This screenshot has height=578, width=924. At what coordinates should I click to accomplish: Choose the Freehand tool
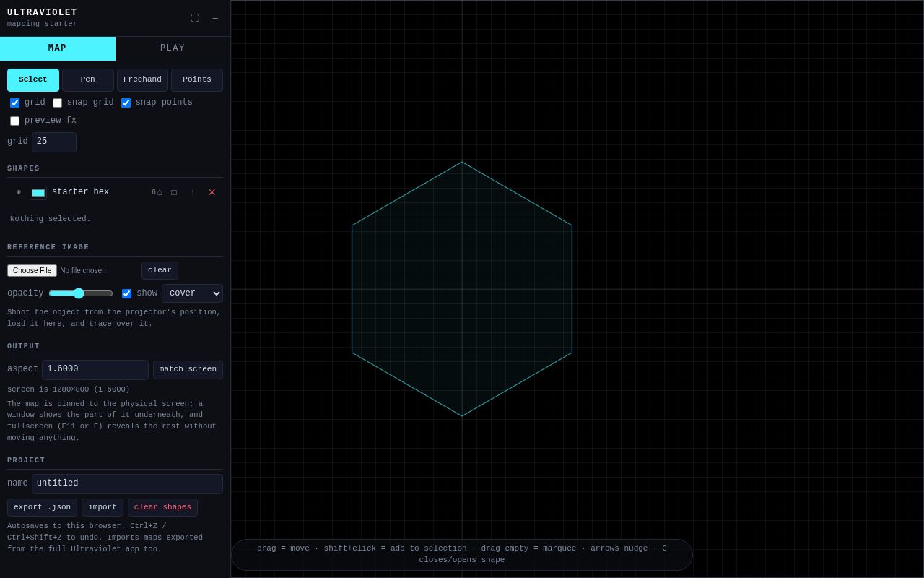click(x=142, y=80)
